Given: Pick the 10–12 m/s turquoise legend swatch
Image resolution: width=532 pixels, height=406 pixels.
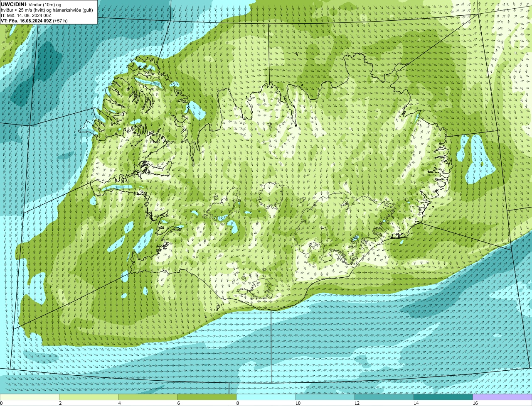Looking at the screenshot, I should click(x=325, y=397).
